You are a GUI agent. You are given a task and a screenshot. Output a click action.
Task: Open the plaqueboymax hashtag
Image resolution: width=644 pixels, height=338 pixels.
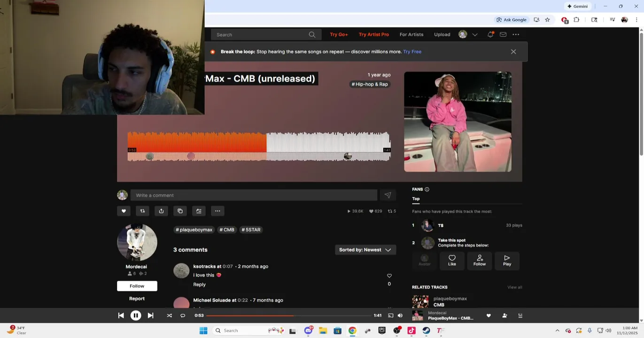(194, 230)
